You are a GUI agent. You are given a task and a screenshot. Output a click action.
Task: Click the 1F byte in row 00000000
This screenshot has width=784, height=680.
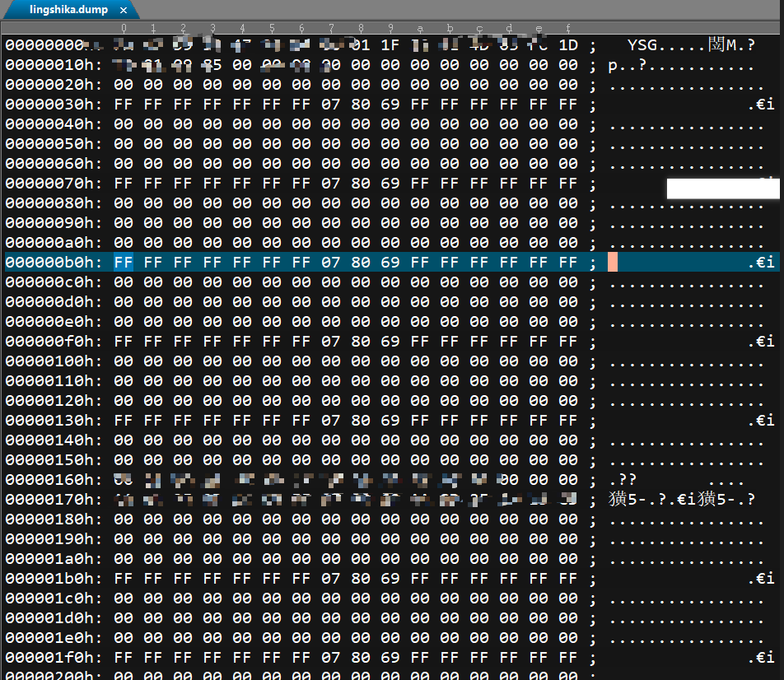tap(390, 45)
